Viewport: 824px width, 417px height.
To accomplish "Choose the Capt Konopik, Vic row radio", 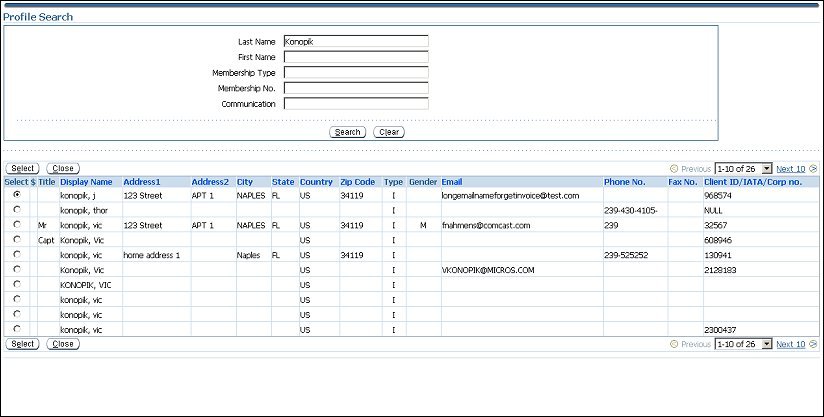I will [17, 240].
